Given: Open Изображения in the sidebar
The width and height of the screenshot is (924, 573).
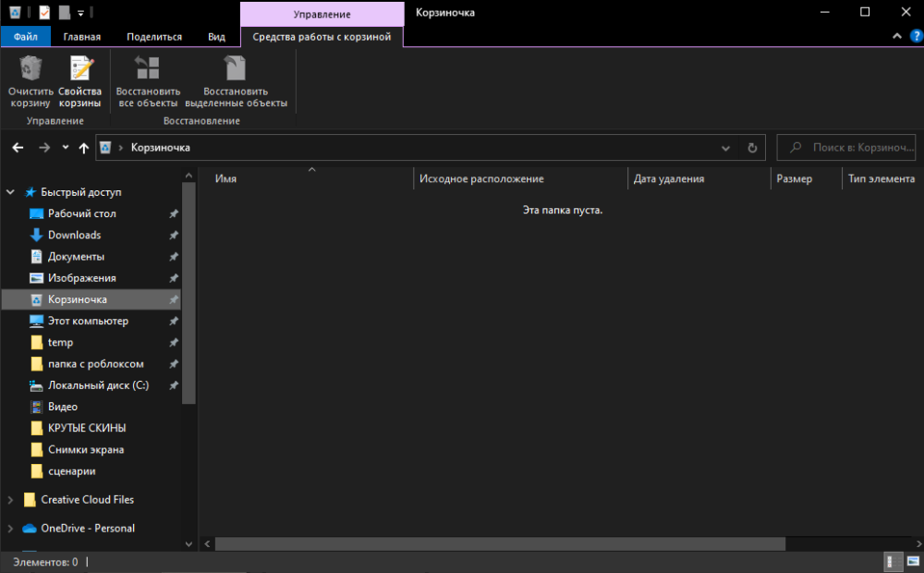Looking at the screenshot, I should 82,277.
